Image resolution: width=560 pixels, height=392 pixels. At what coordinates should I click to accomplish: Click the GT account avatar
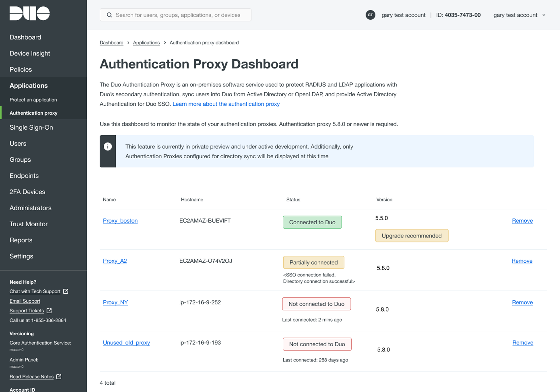[x=370, y=15]
